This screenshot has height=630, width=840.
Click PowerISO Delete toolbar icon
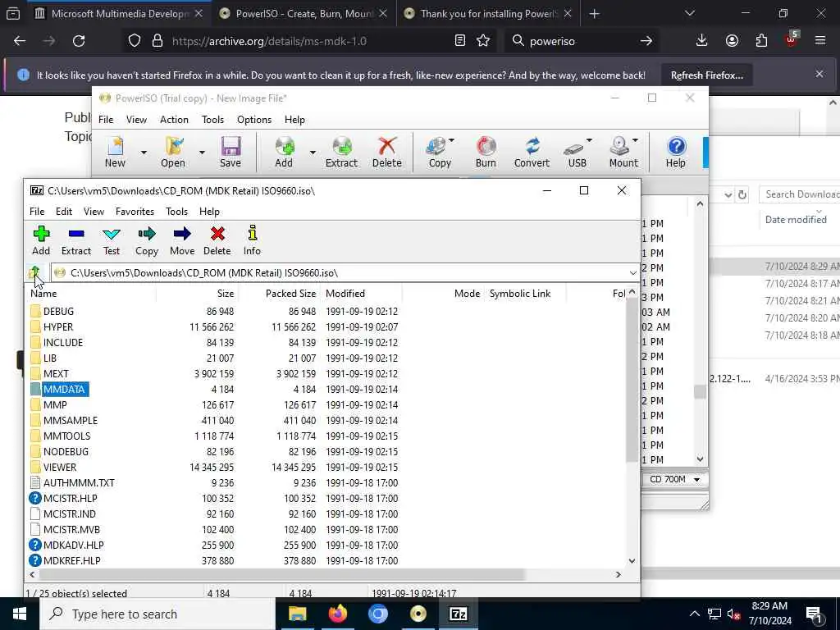(387, 152)
